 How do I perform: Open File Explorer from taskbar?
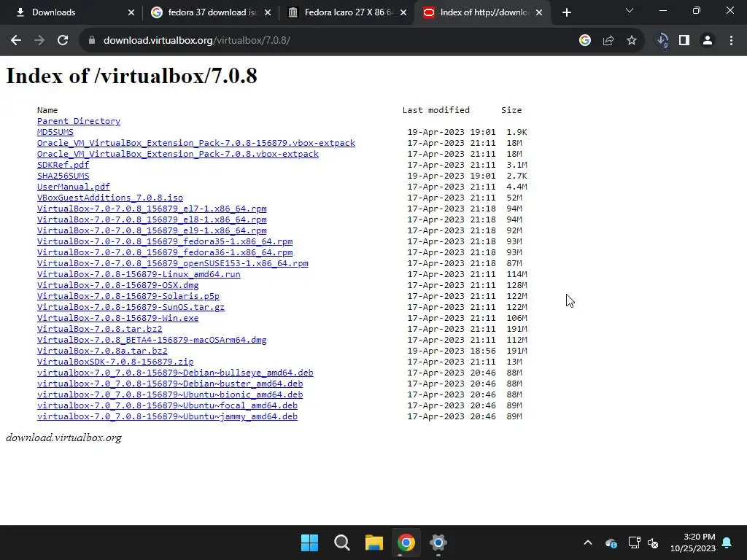click(x=374, y=542)
